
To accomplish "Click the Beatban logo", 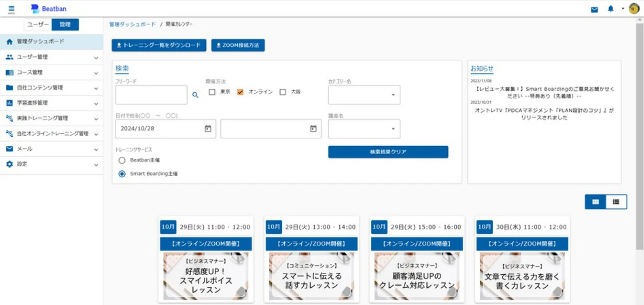I will point(49,9).
